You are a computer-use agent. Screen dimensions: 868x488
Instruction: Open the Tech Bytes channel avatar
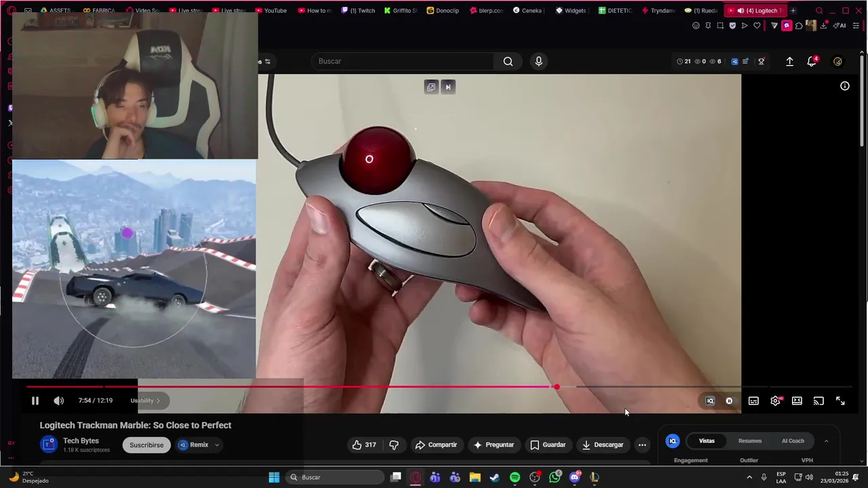tap(48, 445)
